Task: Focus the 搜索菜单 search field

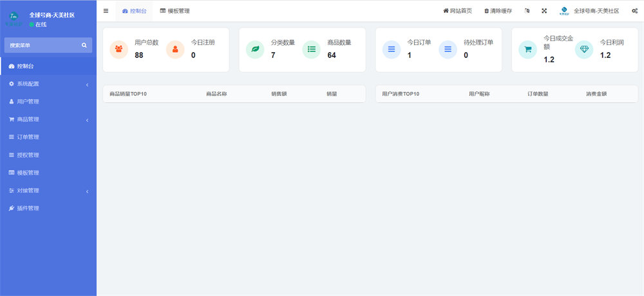Action: point(42,45)
